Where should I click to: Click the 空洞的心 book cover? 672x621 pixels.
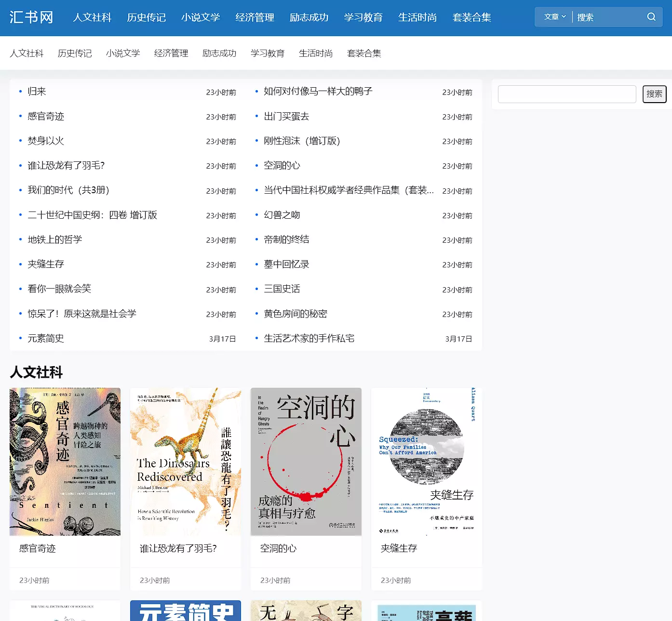coord(306,462)
